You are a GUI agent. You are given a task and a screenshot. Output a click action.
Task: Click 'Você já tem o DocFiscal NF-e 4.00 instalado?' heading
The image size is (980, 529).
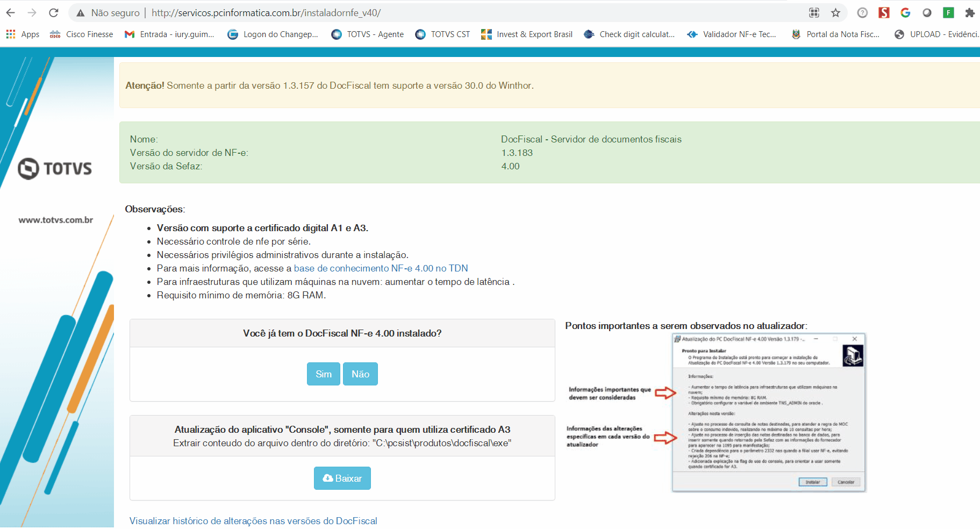click(x=342, y=333)
